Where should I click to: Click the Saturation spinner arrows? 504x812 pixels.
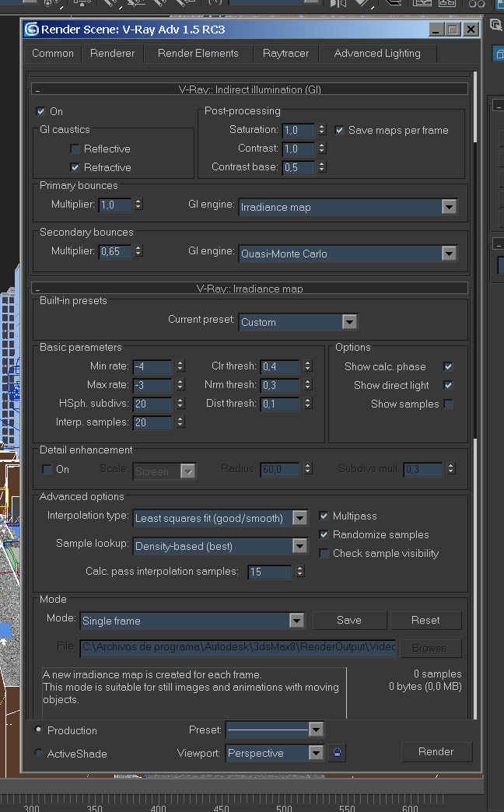pos(322,129)
